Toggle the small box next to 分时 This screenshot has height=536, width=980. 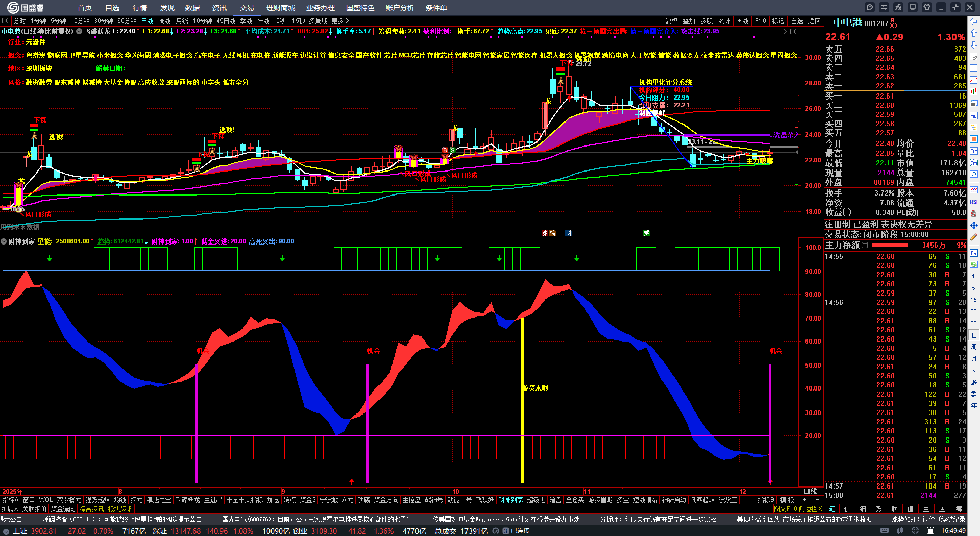[6, 21]
